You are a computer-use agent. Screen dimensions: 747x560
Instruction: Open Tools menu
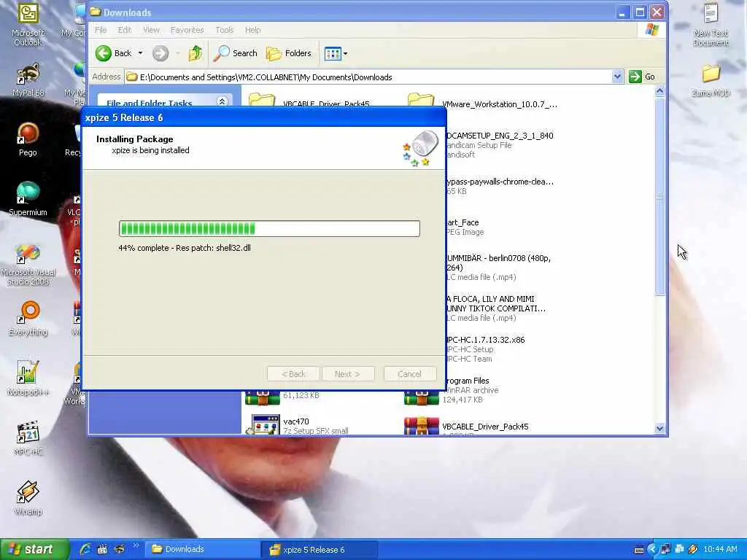225,30
